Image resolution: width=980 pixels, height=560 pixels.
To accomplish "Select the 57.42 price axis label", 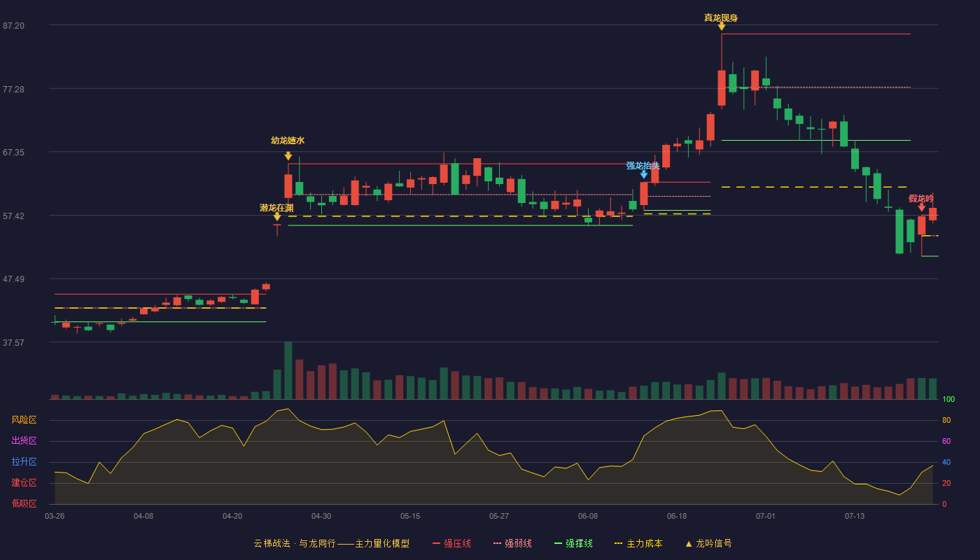I will click(13, 216).
